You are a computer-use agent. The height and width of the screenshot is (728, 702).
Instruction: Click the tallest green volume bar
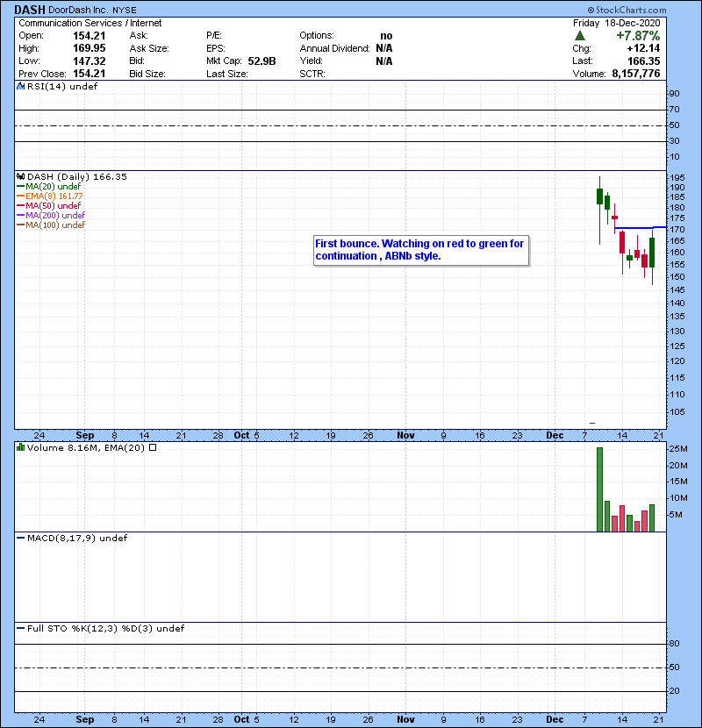pos(600,489)
